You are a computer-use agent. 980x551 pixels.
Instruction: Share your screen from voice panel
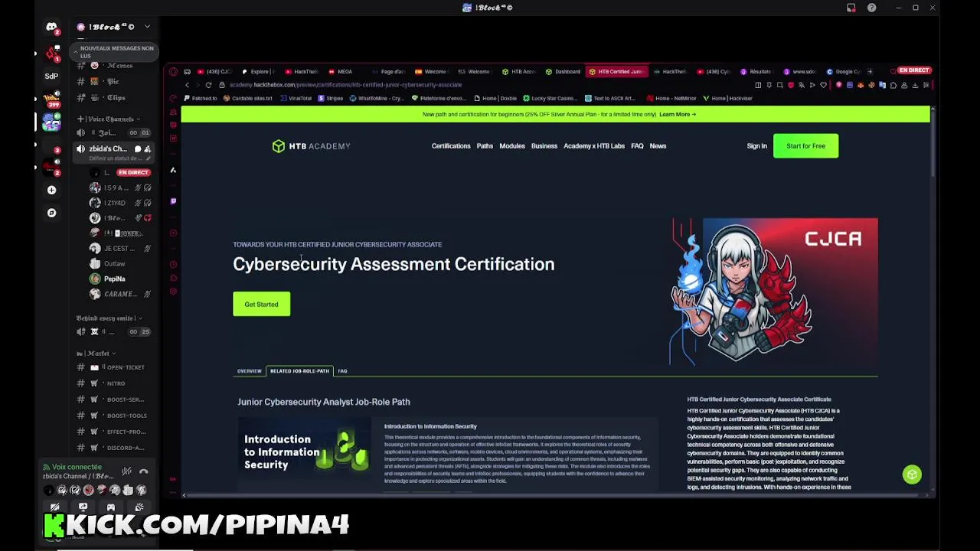(x=83, y=507)
